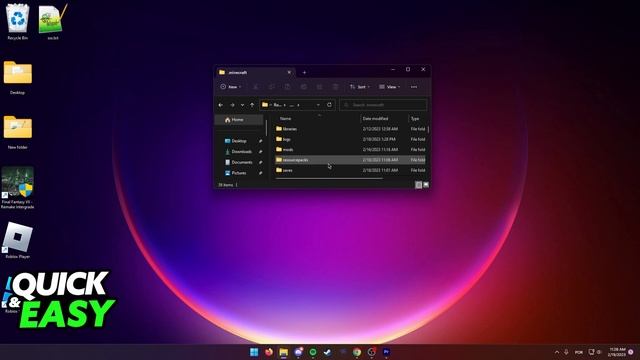Select Home in the navigation pane
Image resolution: width=640 pixels, height=360 pixels.
[x=239, y=120]
